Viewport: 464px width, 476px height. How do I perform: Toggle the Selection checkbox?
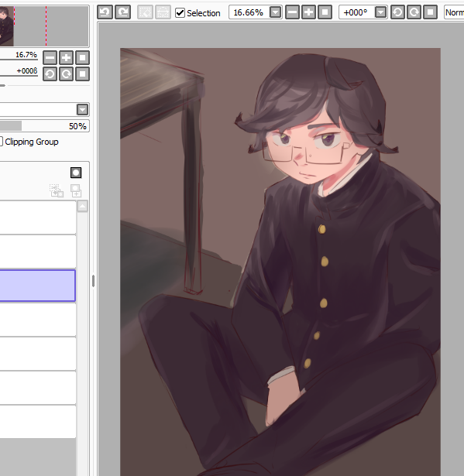click(180, 12)
